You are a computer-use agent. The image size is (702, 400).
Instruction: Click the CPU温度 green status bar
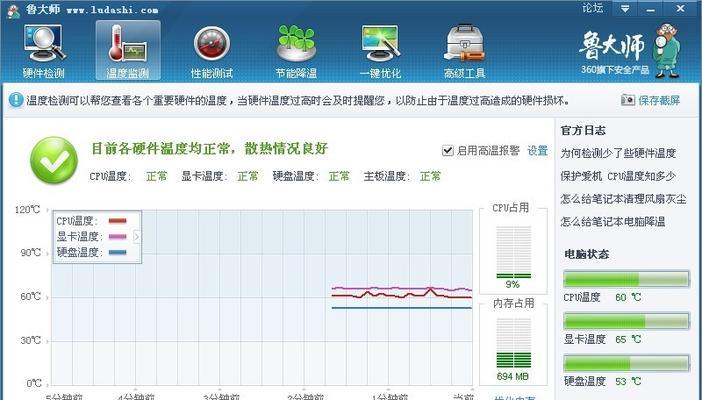[626, 279]
